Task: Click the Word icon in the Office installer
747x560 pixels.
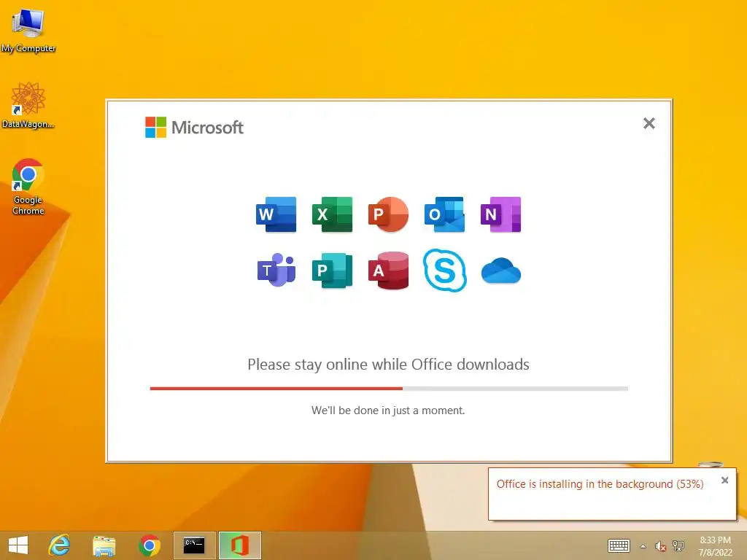Action: [x=276, y=214]
